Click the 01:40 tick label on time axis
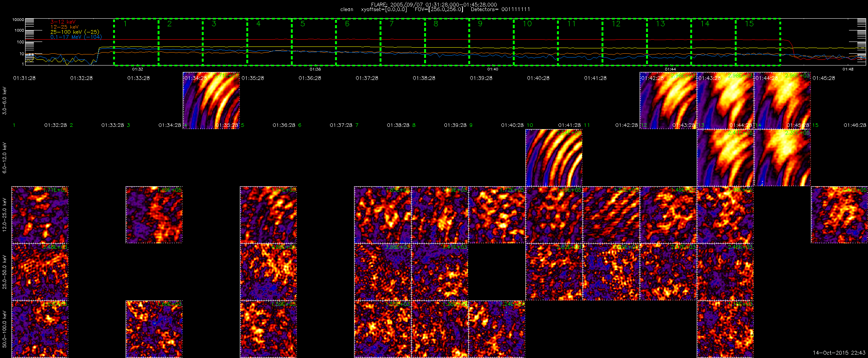Image resolution: width=868 pixels, height=358 pixels. pos(493,69)
